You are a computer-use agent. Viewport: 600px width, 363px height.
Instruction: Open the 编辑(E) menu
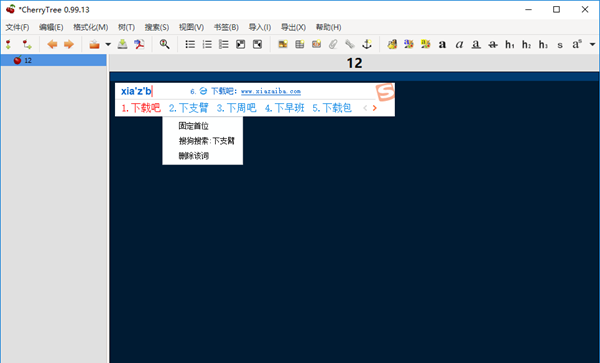[x=51, y=27]
